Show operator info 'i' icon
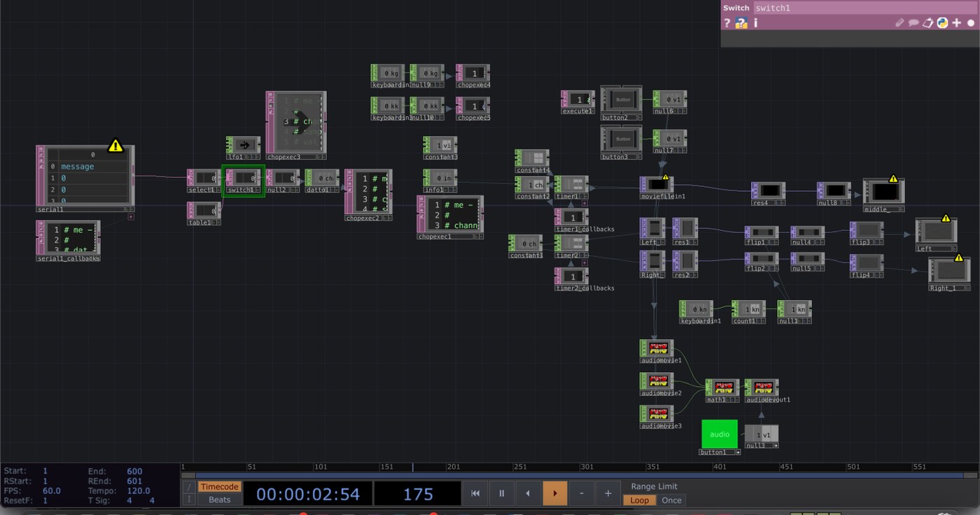Image resolution: width=980 pixels, height=515 pixels. pyautogui.click(x=755, y=22)
